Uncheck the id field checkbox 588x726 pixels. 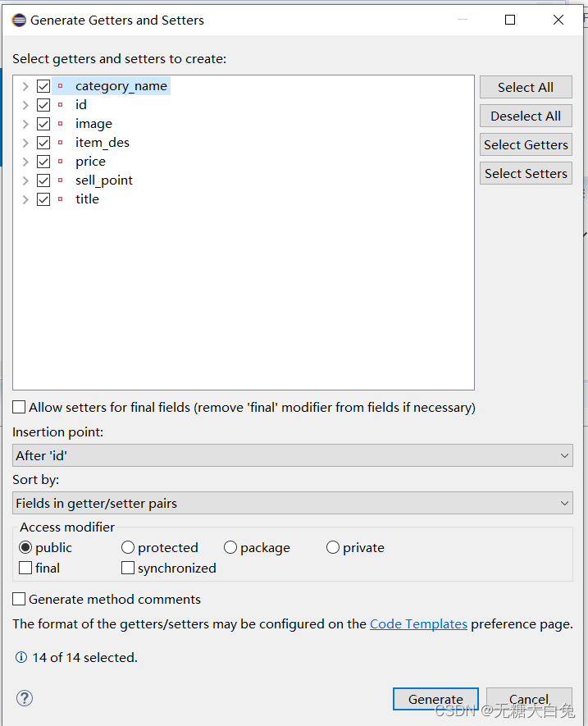43,104
